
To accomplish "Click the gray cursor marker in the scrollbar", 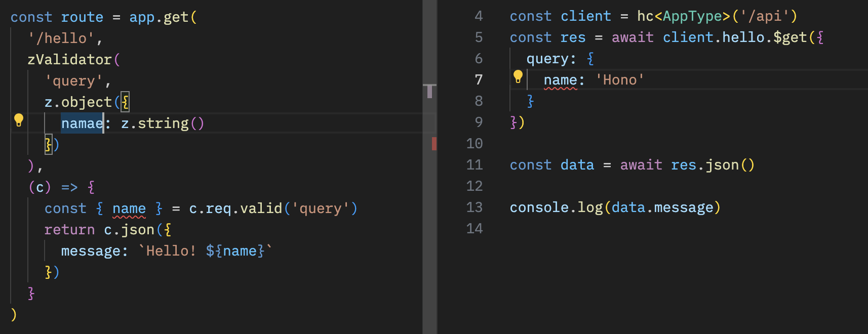I will (x=429, y=91).
